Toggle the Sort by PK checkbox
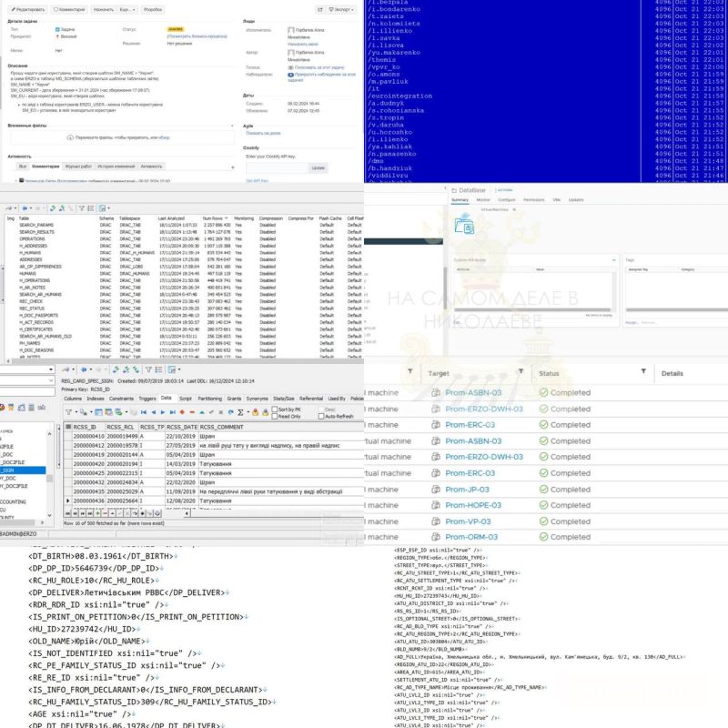 click(x=275, y=409)
